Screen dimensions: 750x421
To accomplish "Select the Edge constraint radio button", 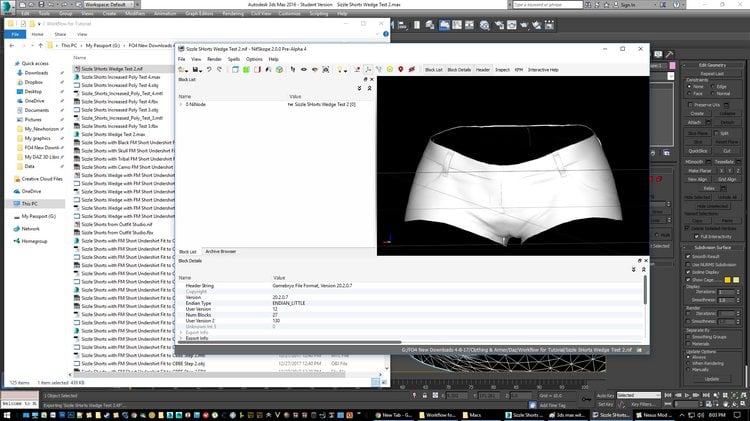I will point(712,87).
